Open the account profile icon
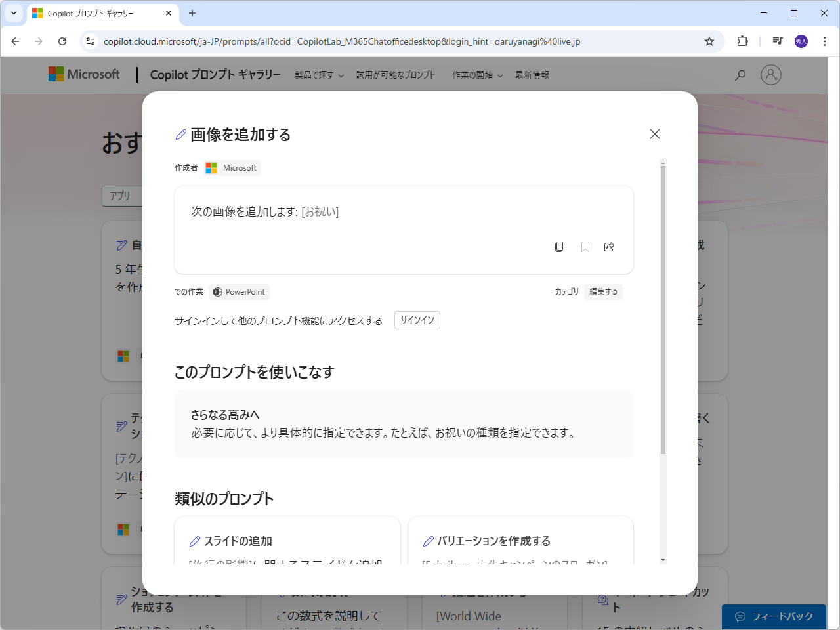 (x=771, y=74)
